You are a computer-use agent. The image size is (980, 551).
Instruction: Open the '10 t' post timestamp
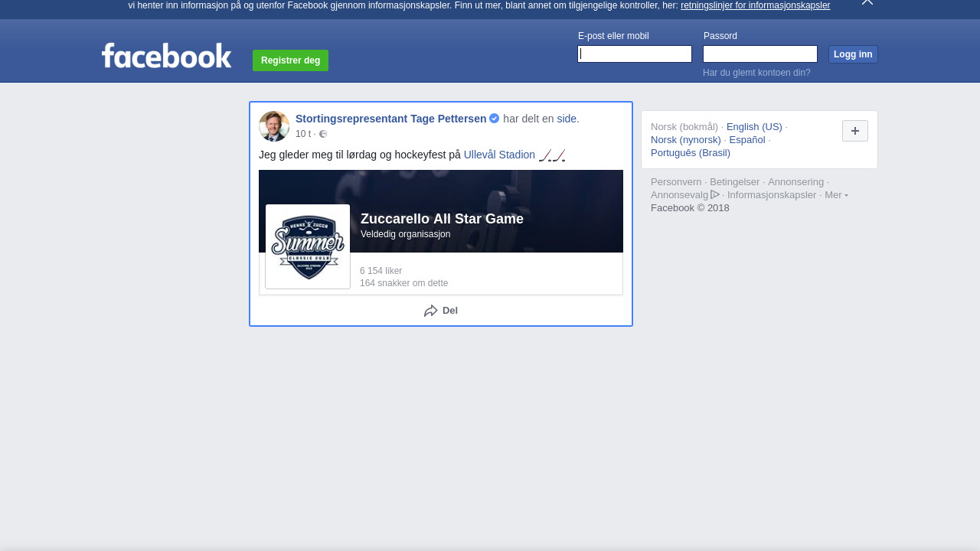303,134
